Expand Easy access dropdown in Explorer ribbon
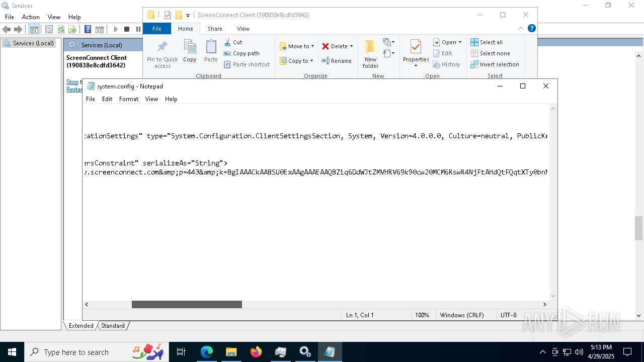Screen dimensions: 644x362 coord(389,53)
